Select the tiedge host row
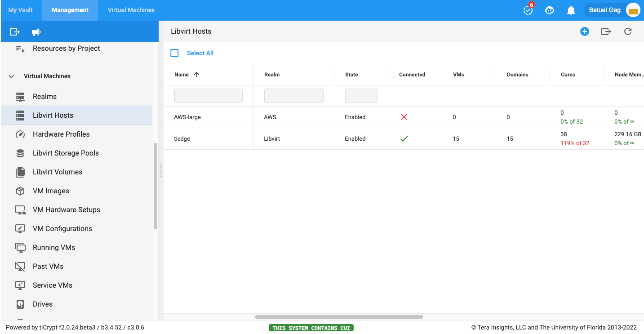Image resolution: width=644 pixels, height=334 pixels. click(x=182, y=139)
